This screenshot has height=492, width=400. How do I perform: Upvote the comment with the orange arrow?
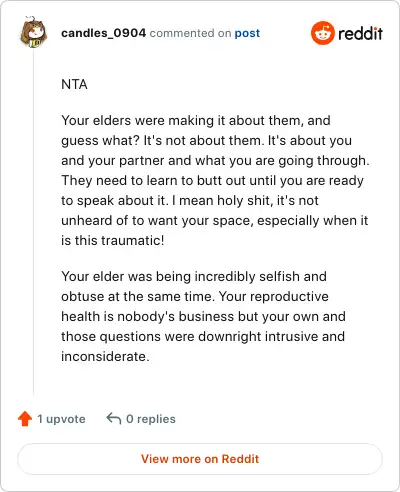coord(25,419)
